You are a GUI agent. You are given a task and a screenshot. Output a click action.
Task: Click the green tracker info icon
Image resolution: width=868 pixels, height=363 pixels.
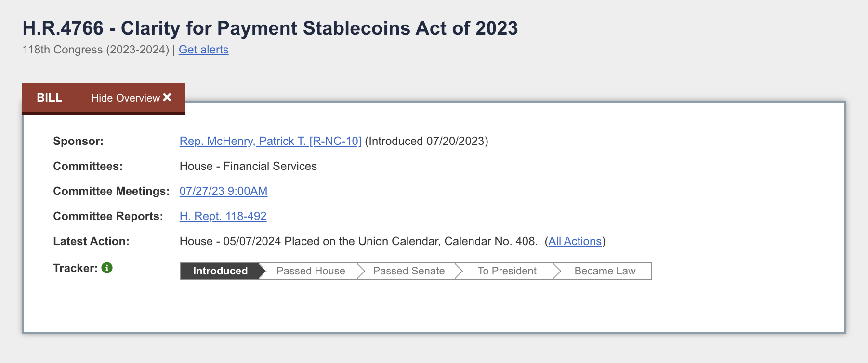[x=107, y=268]
